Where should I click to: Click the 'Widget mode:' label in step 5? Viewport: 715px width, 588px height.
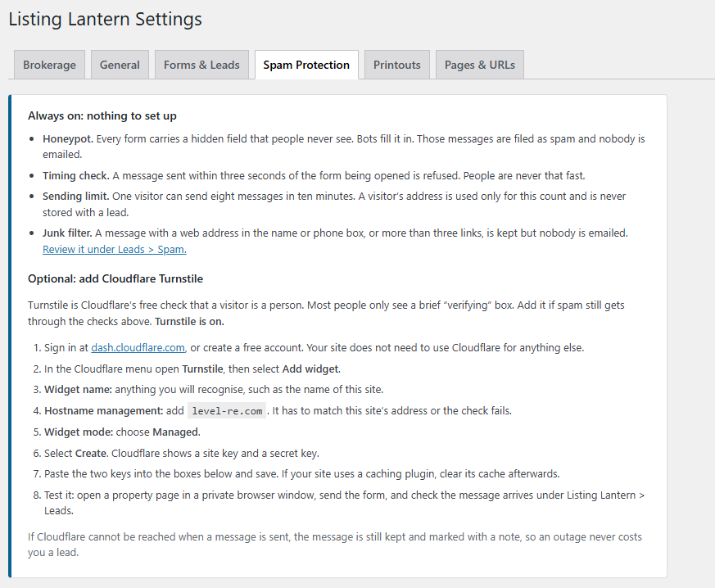pos(79,432)
